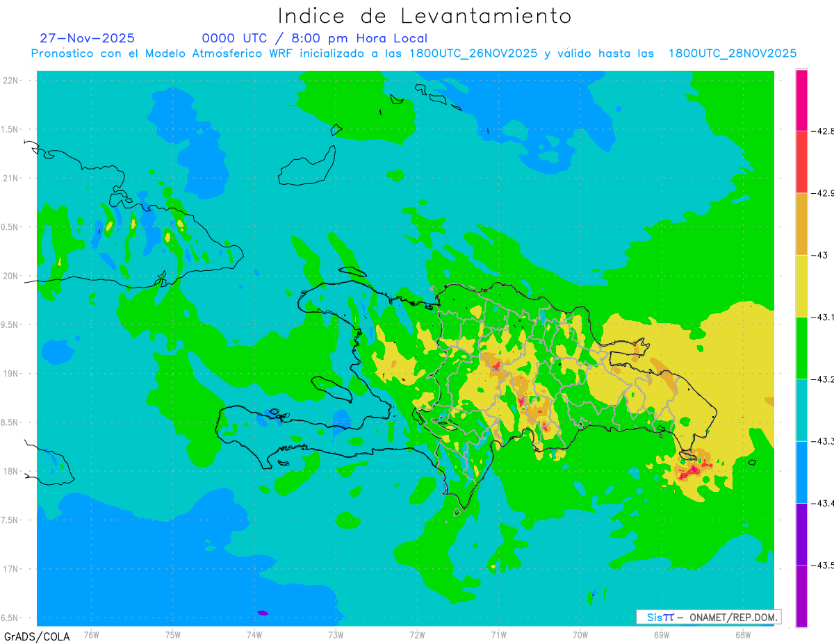Click the 'ONAMET/REP.DOM.' label box
The image size is (834, 644).
point(709,617)
